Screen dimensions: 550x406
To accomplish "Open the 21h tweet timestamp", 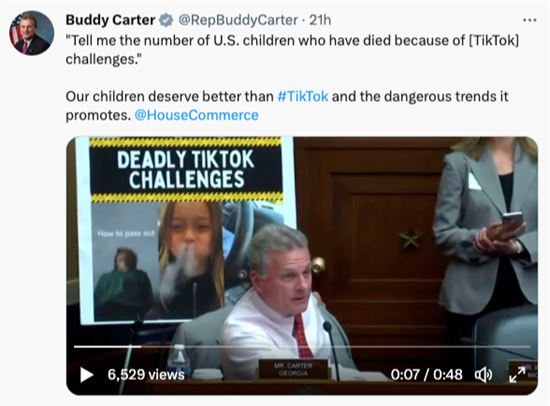I will [x=320, y=20].
